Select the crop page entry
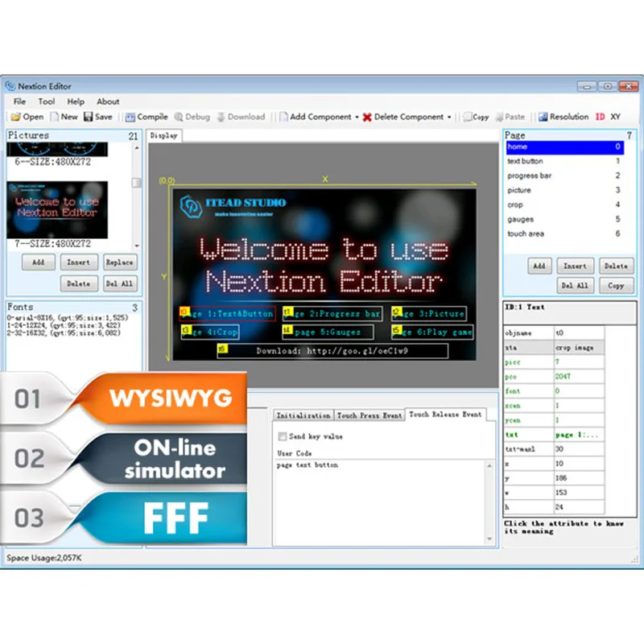The height and width of the screenshot is (644, 644). [x=565, y=204]
